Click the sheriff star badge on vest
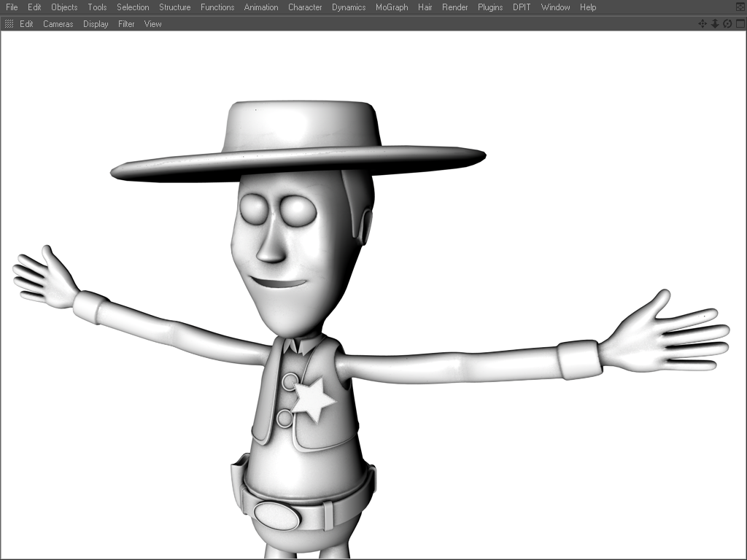The image size is (747, 560). pyautogui.click(x=312, y=399)
